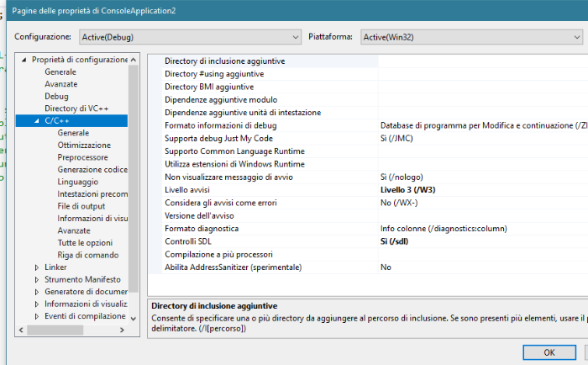Click the OK button
The image size is (588, 365).
[x=549, y=352]
